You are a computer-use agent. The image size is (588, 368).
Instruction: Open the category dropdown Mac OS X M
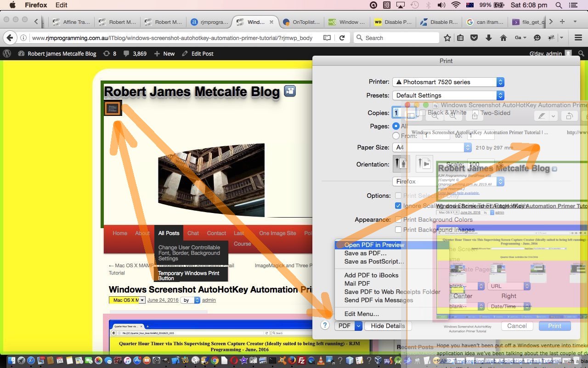pyautogui.click(x=127, y=300)
